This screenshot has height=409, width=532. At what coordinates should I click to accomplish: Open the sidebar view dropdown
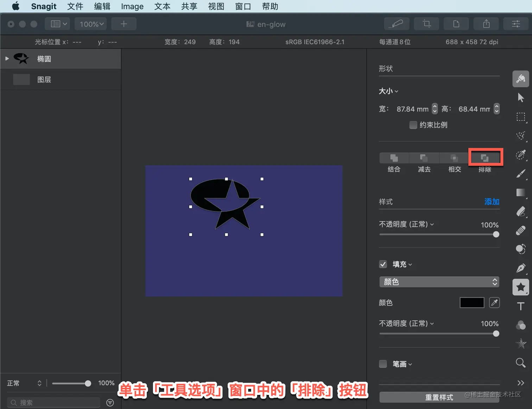[x=57, y=24]
